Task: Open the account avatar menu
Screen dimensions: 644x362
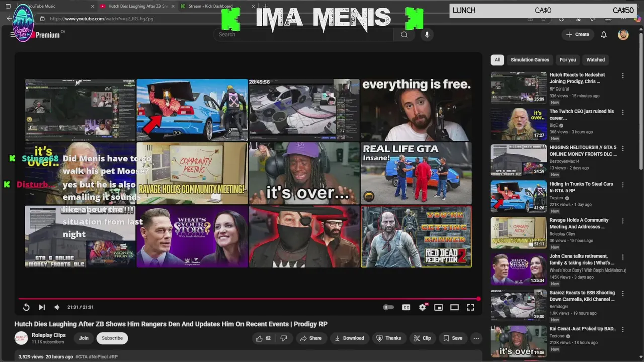Action: pyautogui.click(x=623, y=34)
